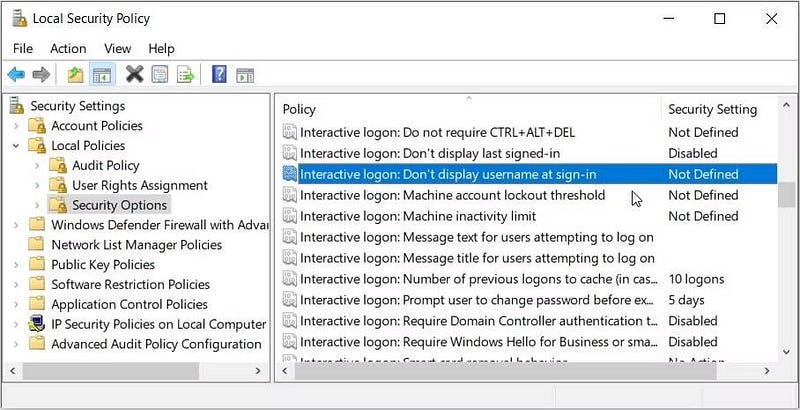Expand the Audit Policy chevron
This screenshot has width=800, height=410.
(x=37, y=165)
